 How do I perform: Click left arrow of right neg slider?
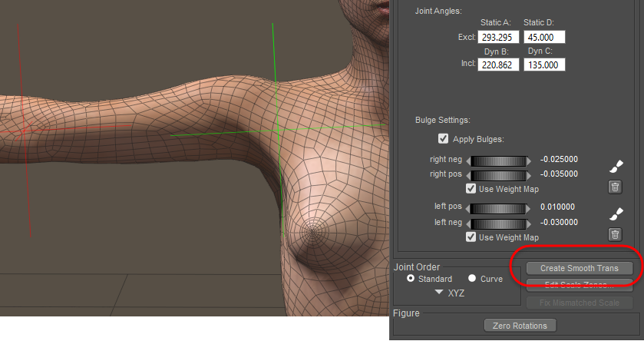pos(470,161)
